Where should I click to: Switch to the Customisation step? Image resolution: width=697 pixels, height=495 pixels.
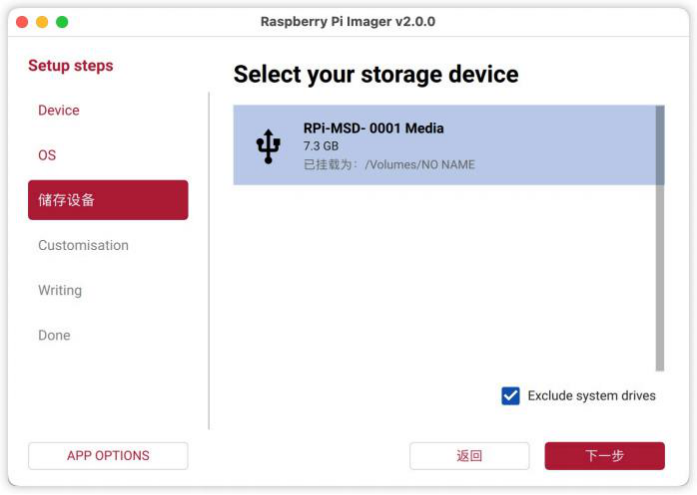83,245
